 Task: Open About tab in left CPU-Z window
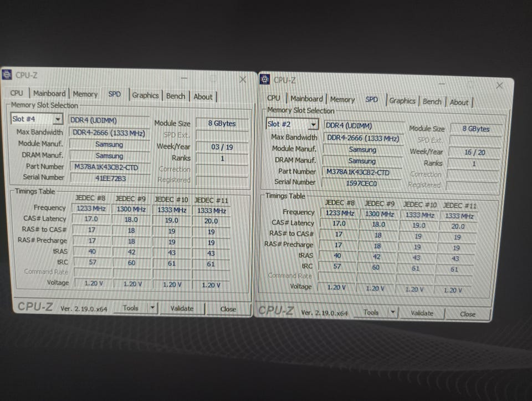pos(203,97)
